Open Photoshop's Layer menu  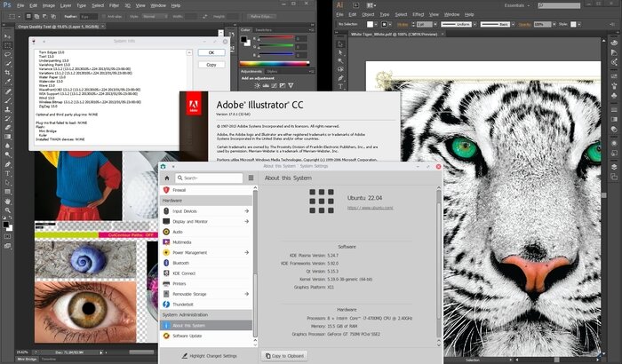click(66, 5)
